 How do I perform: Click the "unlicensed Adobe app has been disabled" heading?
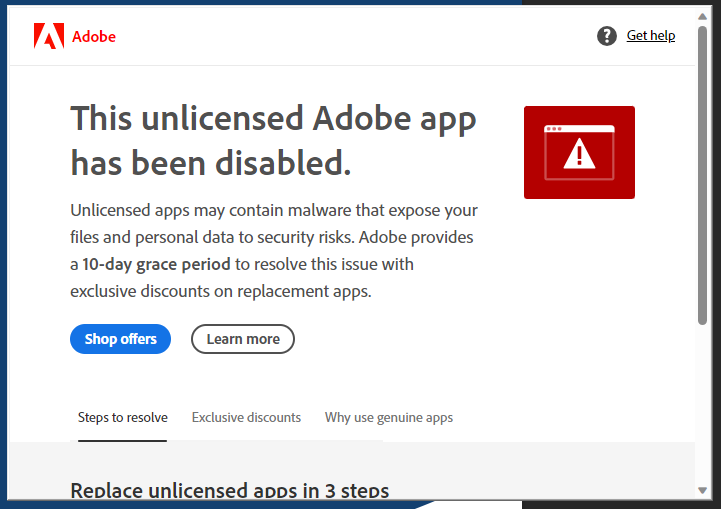(x=273, y=140)
